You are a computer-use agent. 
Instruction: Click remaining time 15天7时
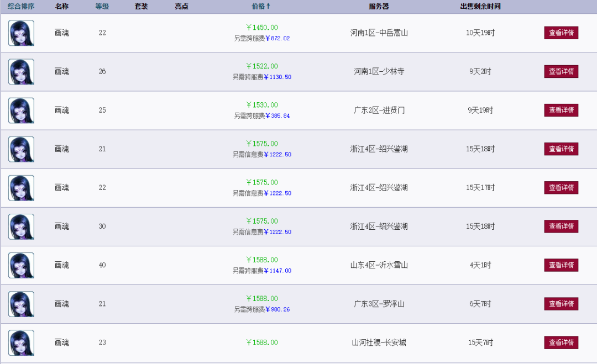pos(480,342)
